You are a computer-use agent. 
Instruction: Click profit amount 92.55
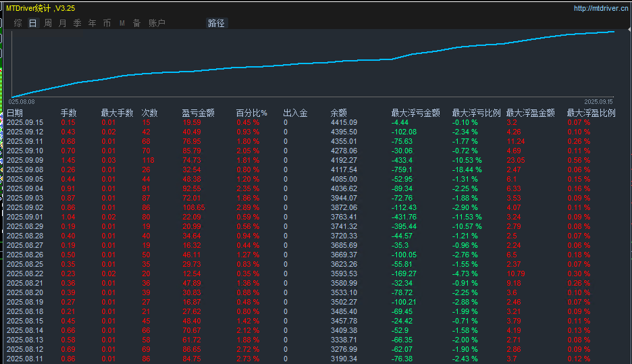pos(192,188)
